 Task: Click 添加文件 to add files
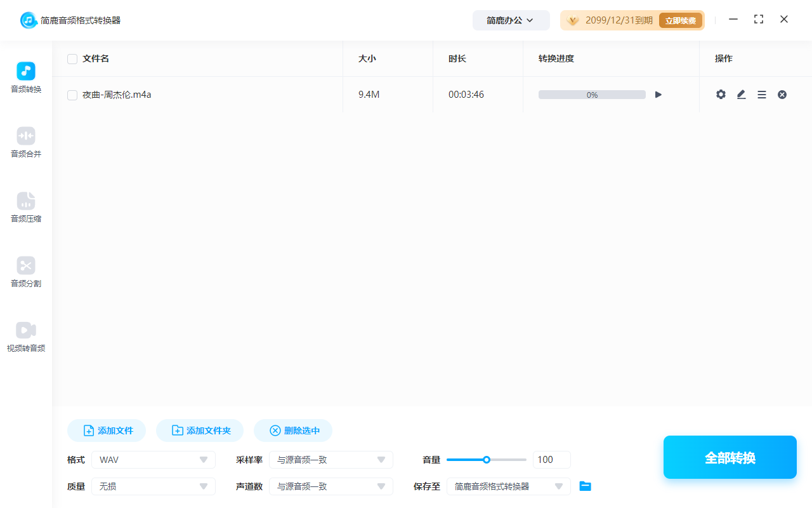pyautogui.click(x=106, y=430)
